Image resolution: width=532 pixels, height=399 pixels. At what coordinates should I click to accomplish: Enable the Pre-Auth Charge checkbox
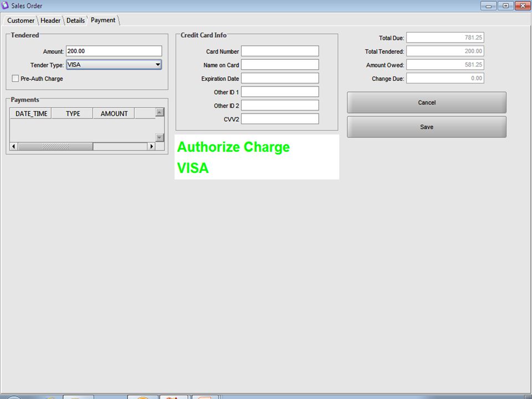pos(16,78)
